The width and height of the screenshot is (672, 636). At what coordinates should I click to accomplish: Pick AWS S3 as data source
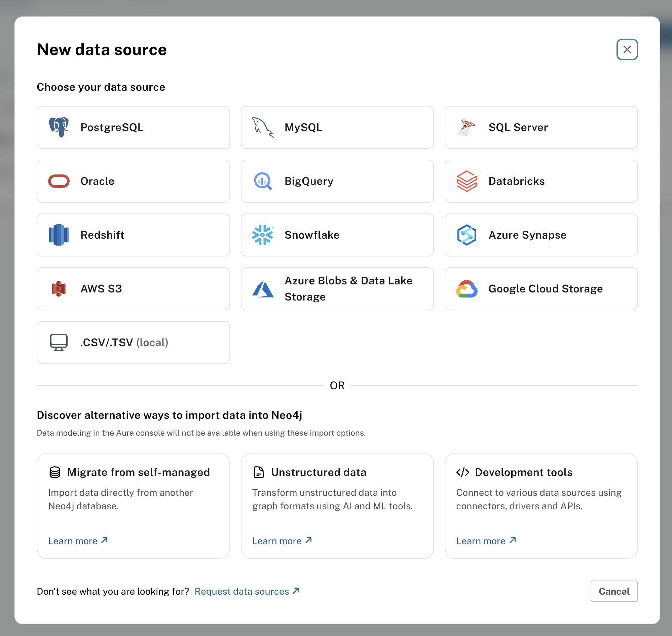coord(133,288)
